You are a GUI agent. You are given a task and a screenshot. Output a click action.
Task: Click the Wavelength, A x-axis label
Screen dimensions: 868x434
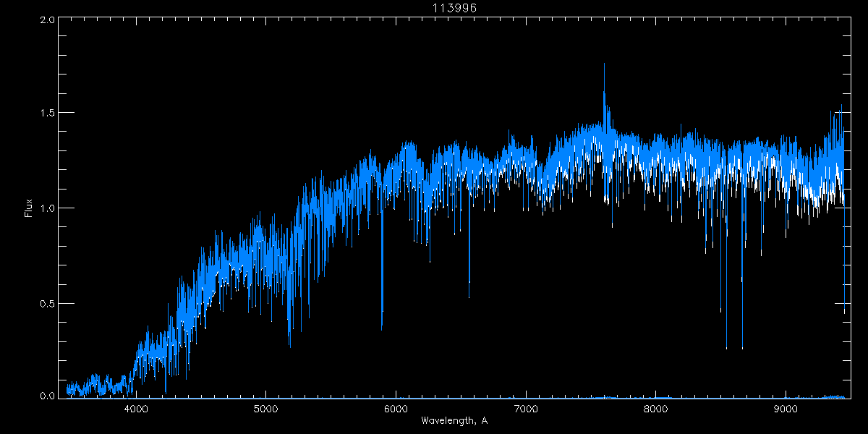tap(454, 421)
